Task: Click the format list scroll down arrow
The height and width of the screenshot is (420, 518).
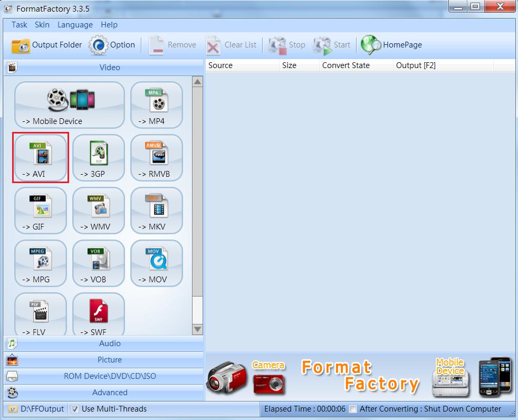Action: pos(198,329)
